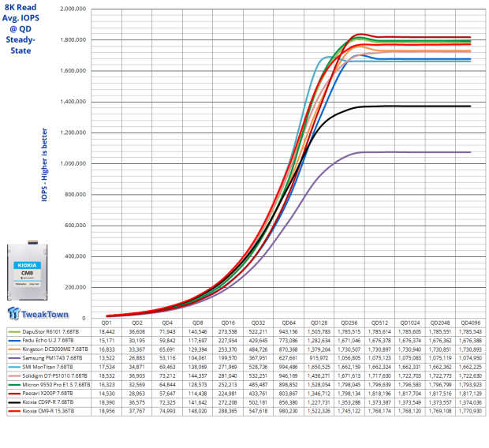The height and width of the screenshot is (448, 489).
Task: Click the 200,000 y-axis label
Action: [76, 287]
